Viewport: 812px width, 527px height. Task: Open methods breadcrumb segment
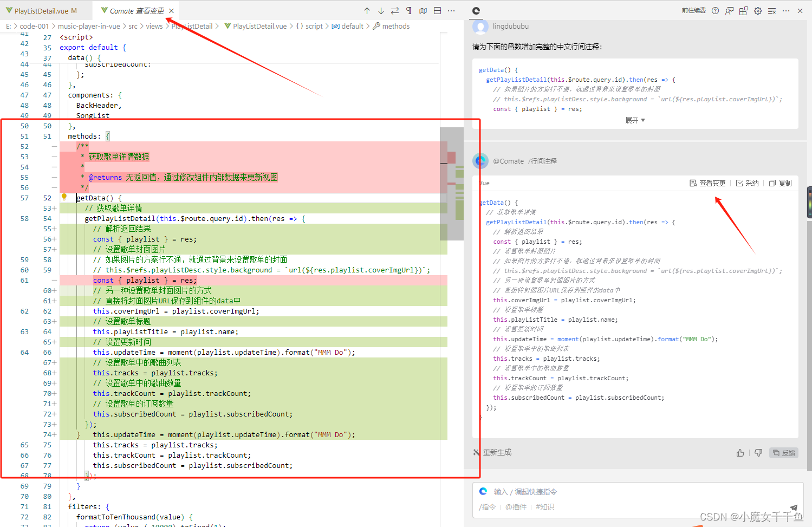click(x=391, y=26)
